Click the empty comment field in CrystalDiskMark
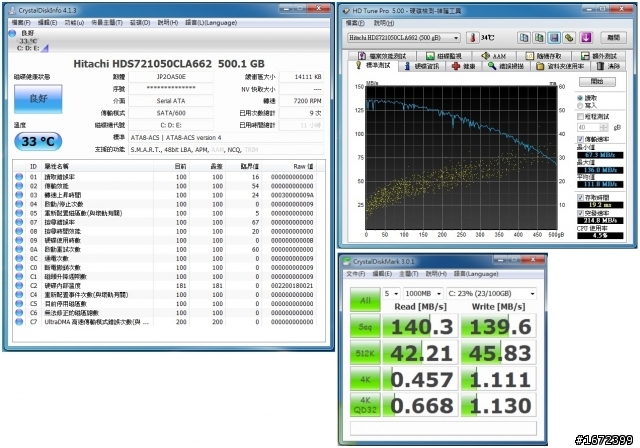Viewport: 640px width, 448px height. coord(443,428)
